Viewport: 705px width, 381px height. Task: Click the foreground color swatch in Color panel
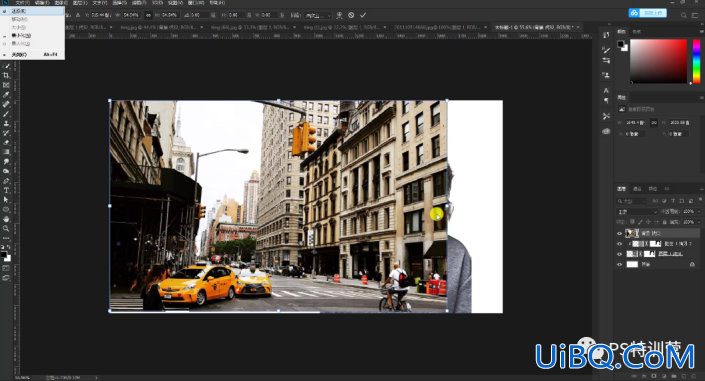[x=620, y=44]
